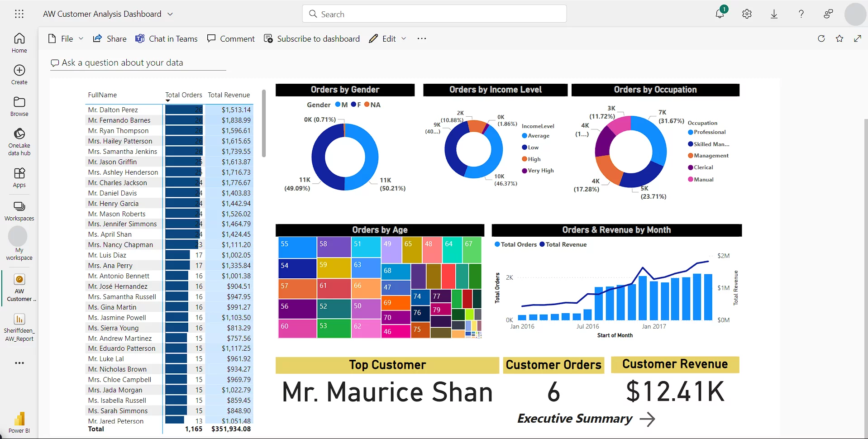Open more toolbar options ellipsis
Viewport: 868px width, 439px height.
[422, 38]
